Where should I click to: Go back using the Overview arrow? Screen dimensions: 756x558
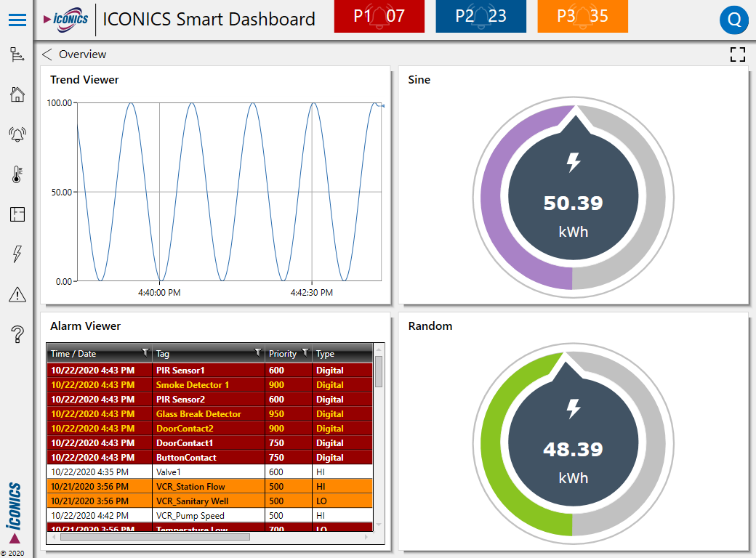point(47,54)
